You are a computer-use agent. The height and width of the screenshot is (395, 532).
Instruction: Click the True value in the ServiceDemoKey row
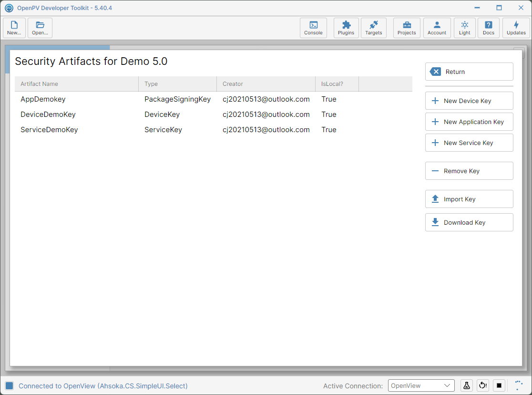(x=329, y=130)
